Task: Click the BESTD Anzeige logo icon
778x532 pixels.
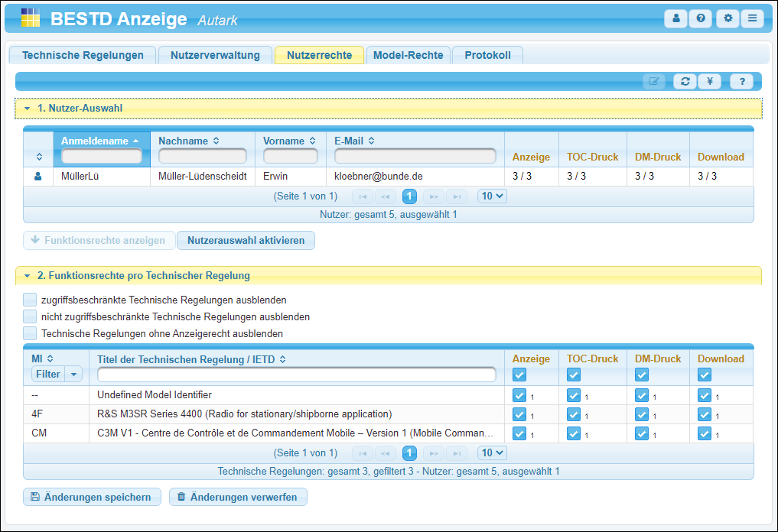Action: tap(31, 18)
